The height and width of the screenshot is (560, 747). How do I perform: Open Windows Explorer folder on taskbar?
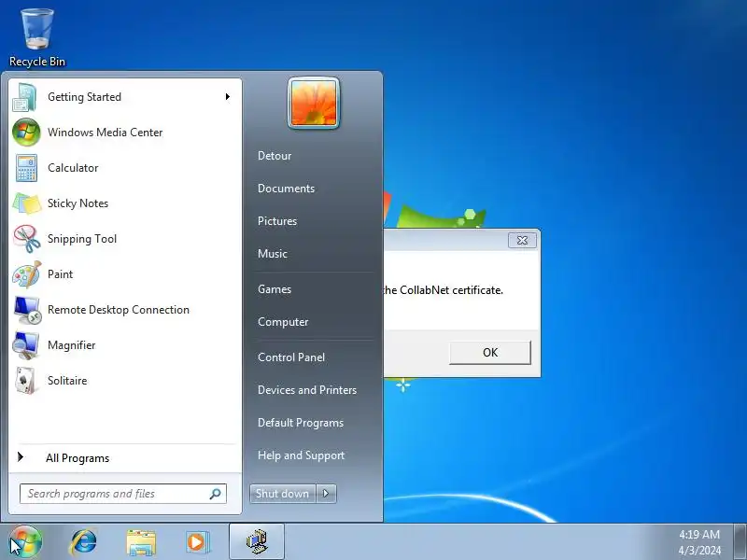141,542
